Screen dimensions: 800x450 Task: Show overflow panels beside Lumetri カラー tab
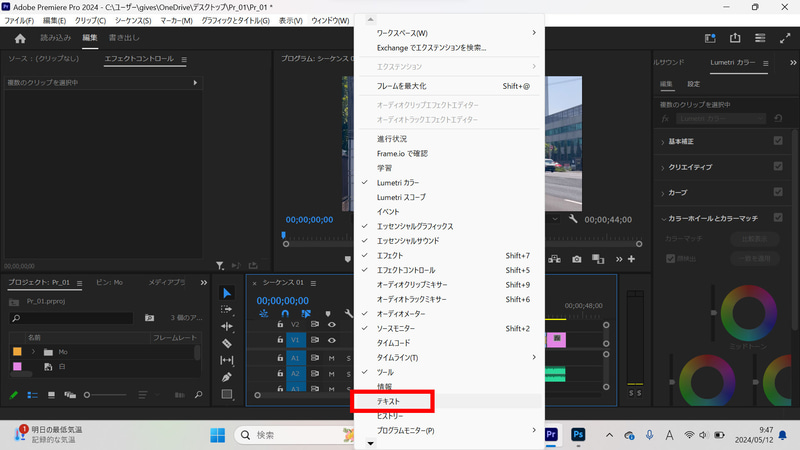click(793, 62)
